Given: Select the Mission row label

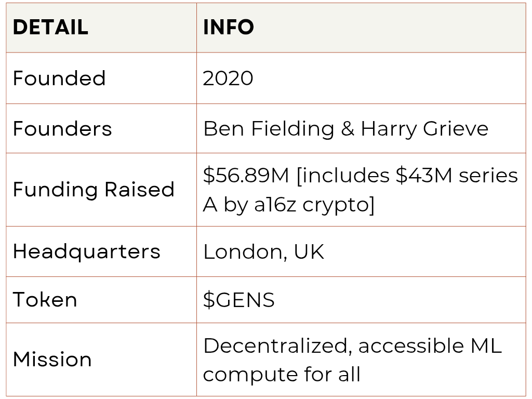Looking at the screenshot, I should point(52,360).
